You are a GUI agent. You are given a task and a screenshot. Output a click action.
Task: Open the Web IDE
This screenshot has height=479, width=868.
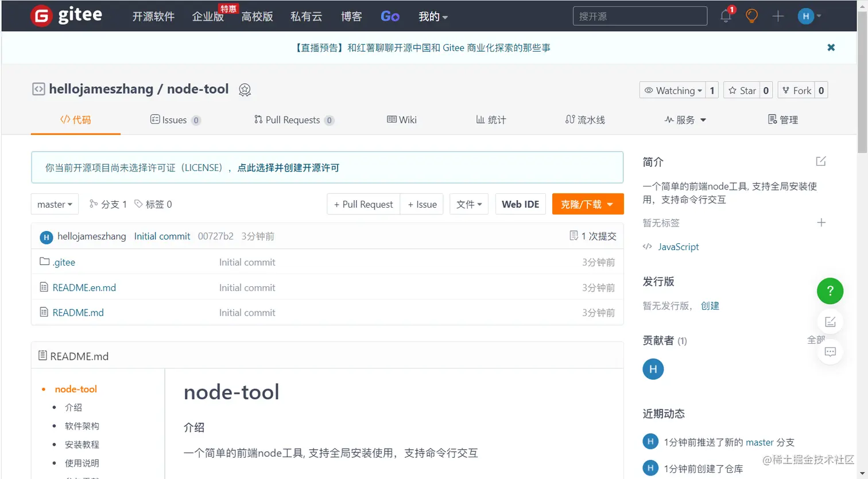pyautogui.click(x=520, y=204)
